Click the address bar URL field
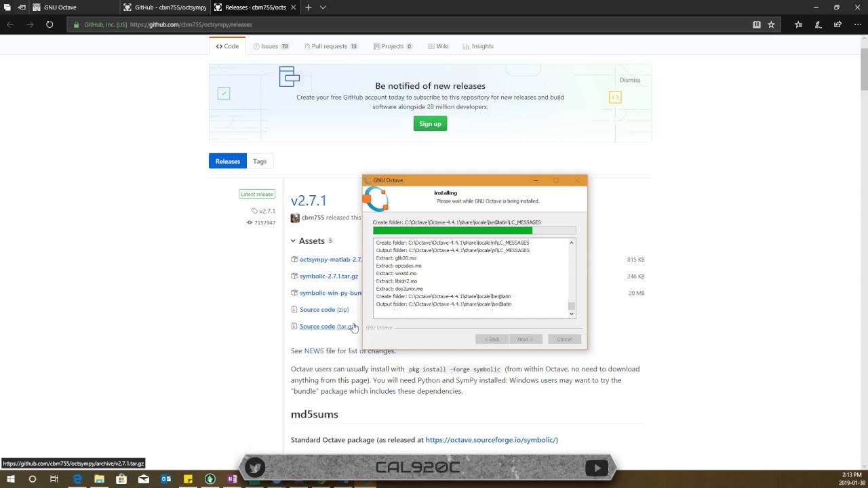868x488 pixels. tap(407, 24)
